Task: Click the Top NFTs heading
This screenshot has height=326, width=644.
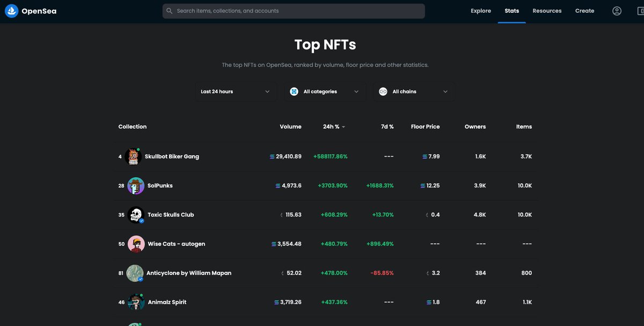Action: [x=325, y=45]
